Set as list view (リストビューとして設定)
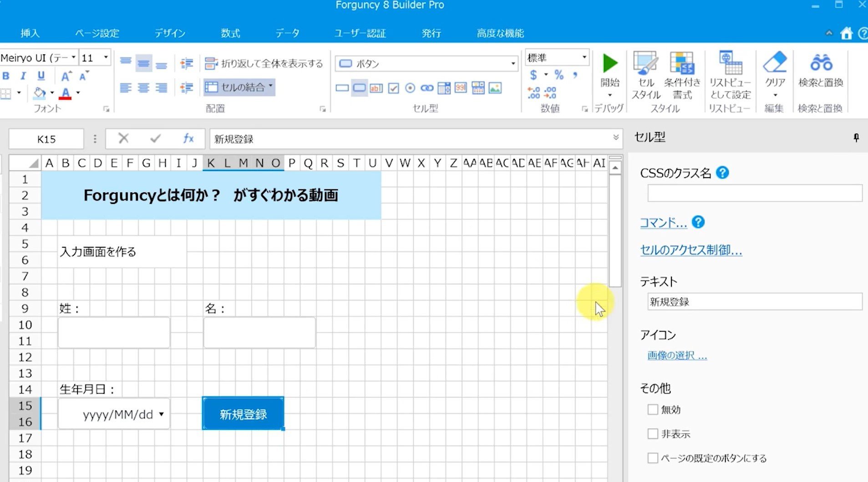The width and height of the screenshot is (868, 482). coord(730,76)
